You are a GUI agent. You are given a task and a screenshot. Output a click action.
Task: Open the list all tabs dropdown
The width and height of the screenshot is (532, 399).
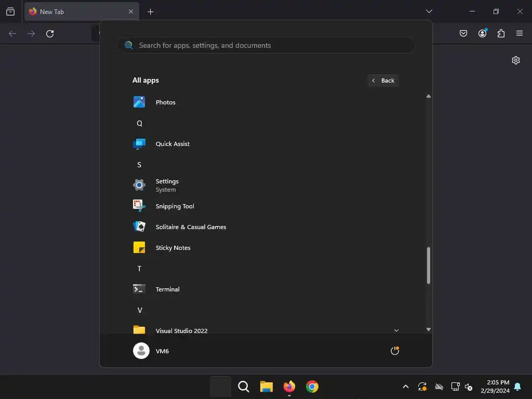click(429, 11)
